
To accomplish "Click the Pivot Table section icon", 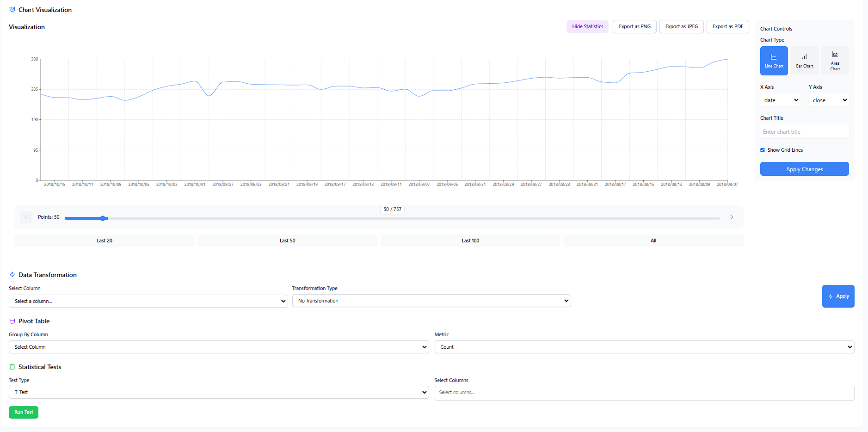I will pos(12,321).
